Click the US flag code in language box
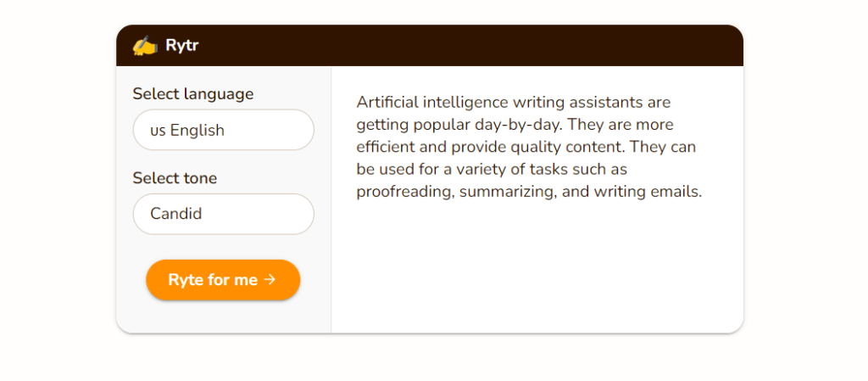 point(158,131)
